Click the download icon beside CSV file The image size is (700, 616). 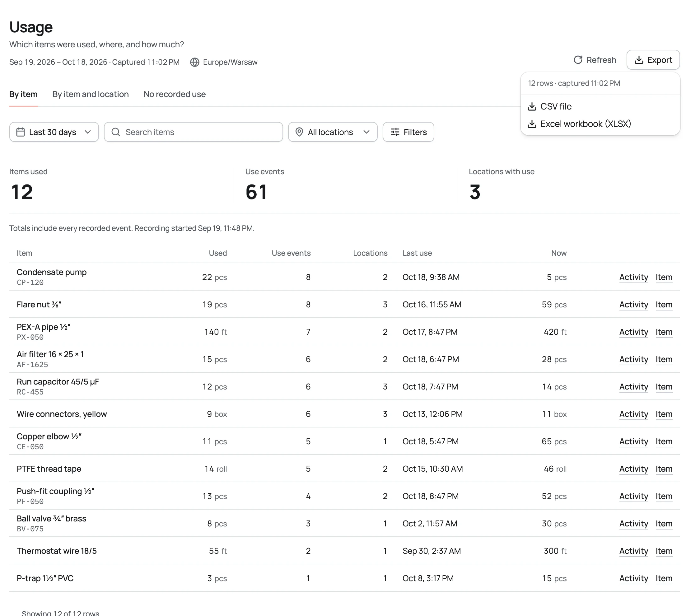(x=532, y=106)
